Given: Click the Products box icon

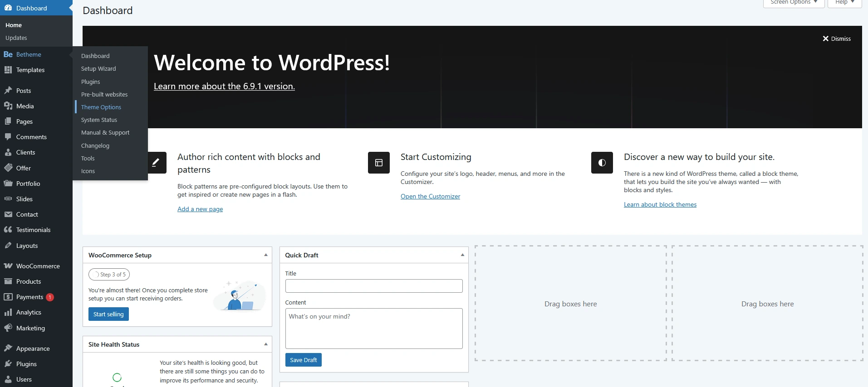Looking at the screenshot, I should click(x=8, y=281).
